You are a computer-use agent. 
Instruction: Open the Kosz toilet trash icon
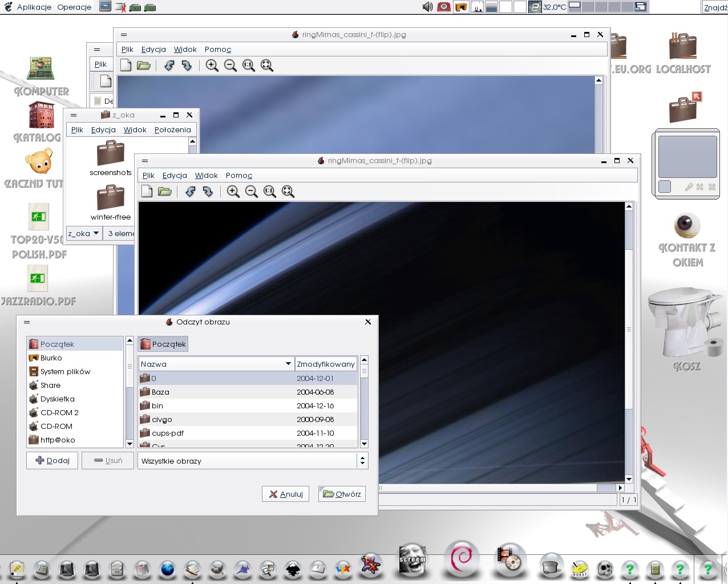[686, 330]
